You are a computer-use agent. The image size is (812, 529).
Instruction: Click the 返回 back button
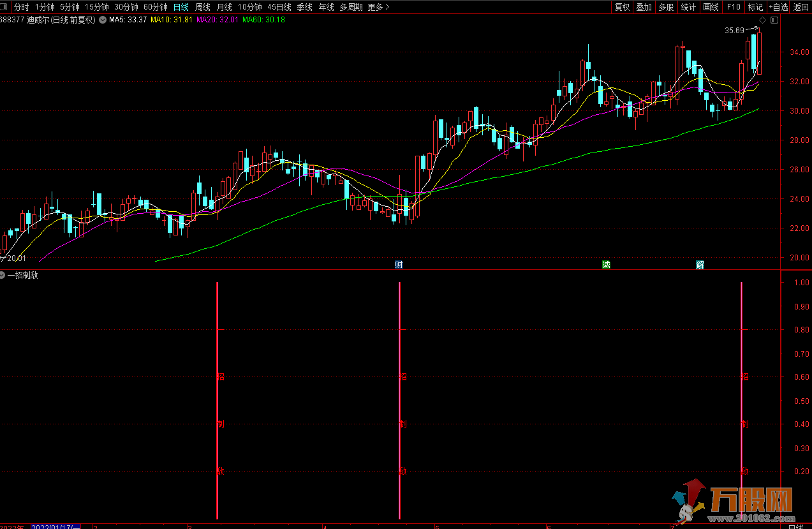(801, 7)
